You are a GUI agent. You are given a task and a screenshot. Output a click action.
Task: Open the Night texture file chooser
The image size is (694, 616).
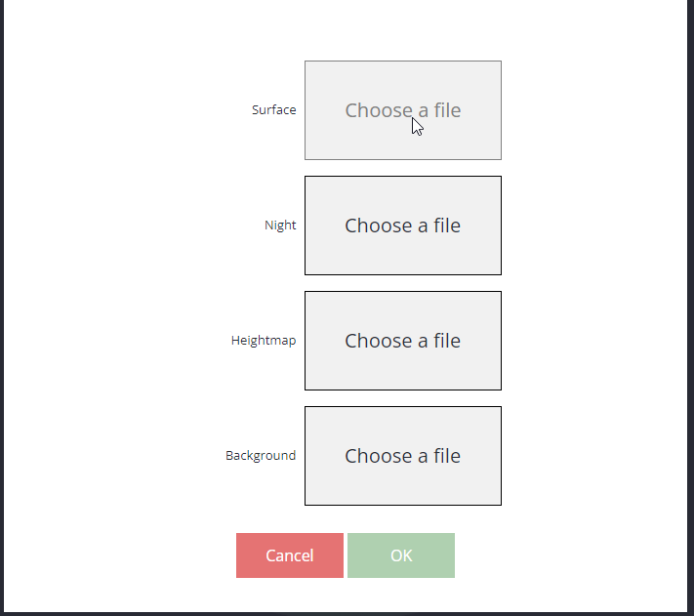(x=403, y=226)
